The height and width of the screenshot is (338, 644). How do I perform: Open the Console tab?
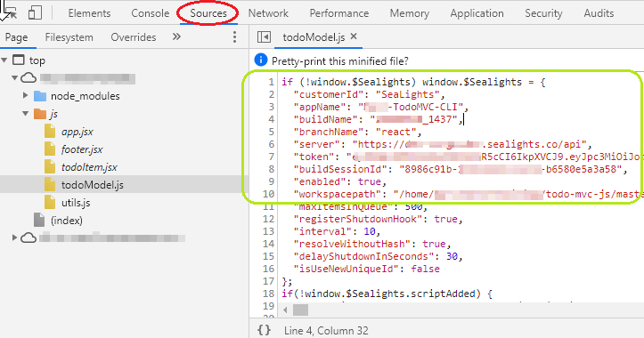[x=150, y=13]
